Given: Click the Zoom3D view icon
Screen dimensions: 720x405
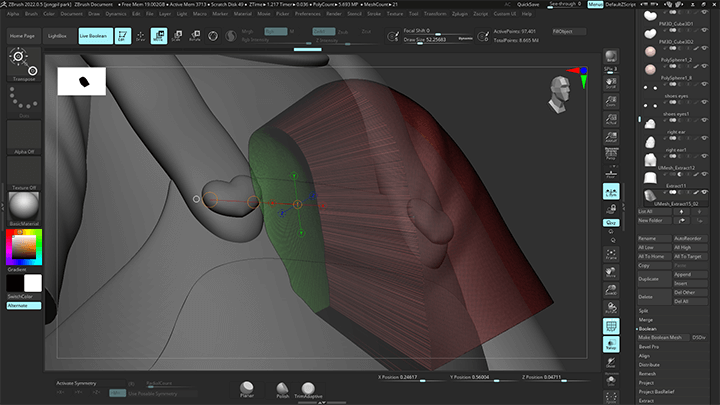Looking at the screenshot, I should pyautogui.click(x=611, y=289).
